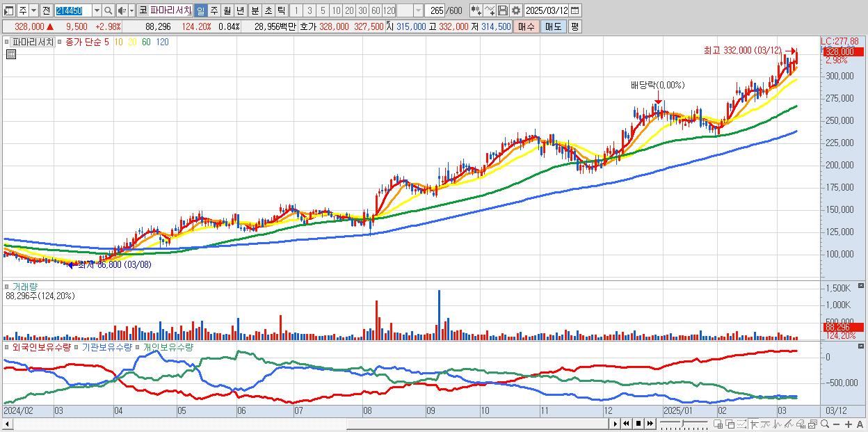
Task: Open chart settings gear icon
Action: point(516,10)
